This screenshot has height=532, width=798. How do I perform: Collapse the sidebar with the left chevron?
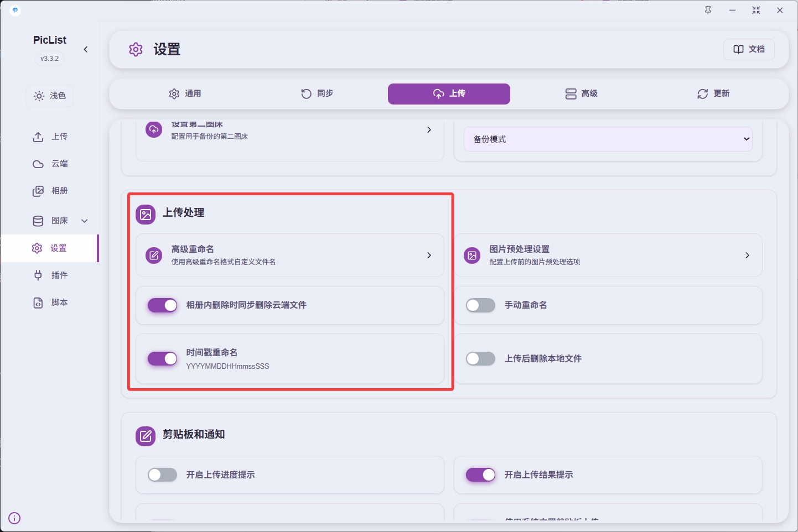[x=86, y=49]
